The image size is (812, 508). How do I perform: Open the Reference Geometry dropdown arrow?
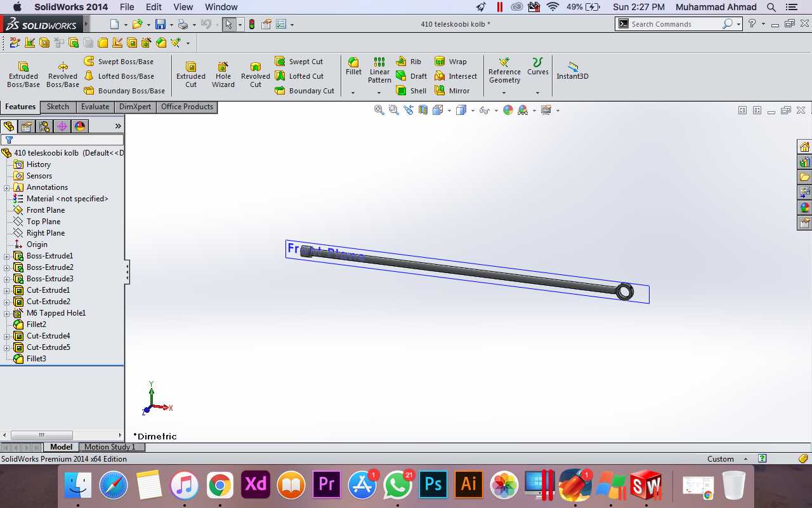tap(504, 93)
